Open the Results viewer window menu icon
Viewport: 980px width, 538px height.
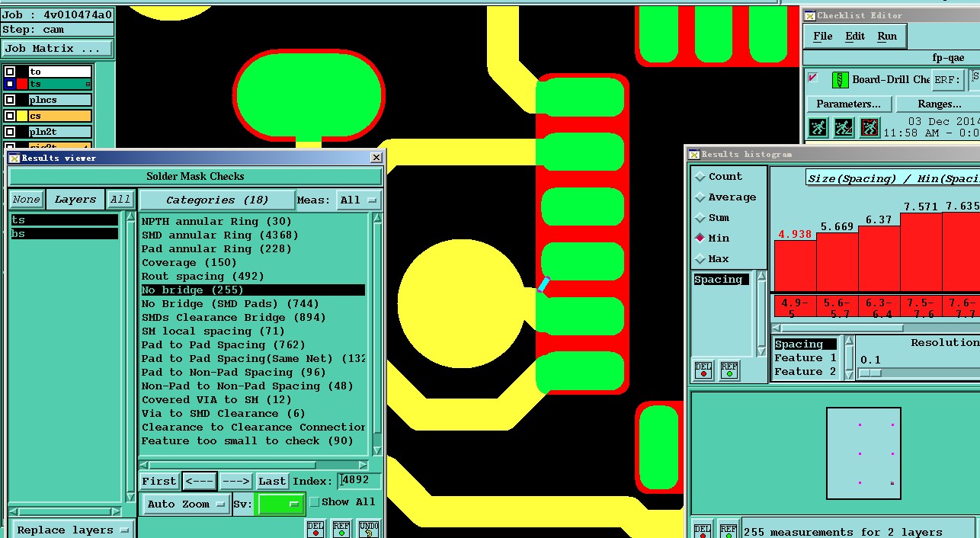(14, 158)
